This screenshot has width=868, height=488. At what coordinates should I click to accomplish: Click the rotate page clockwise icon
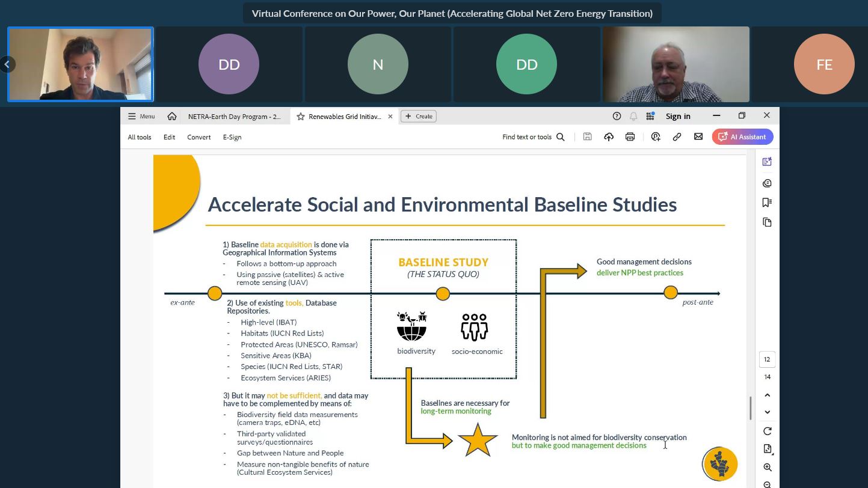pyautogui.click(x=767, y=431)
